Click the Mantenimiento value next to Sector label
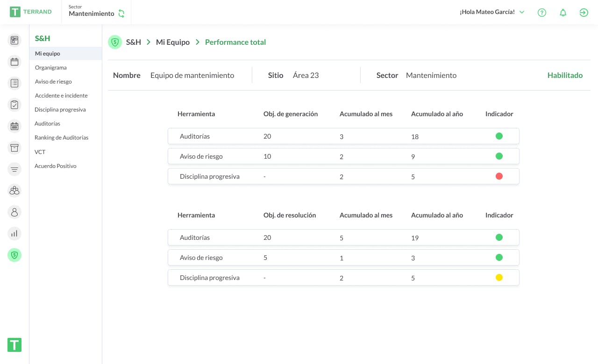Image resolution: width=598 pixels, height=364 pixels. [x=431, y=75]
